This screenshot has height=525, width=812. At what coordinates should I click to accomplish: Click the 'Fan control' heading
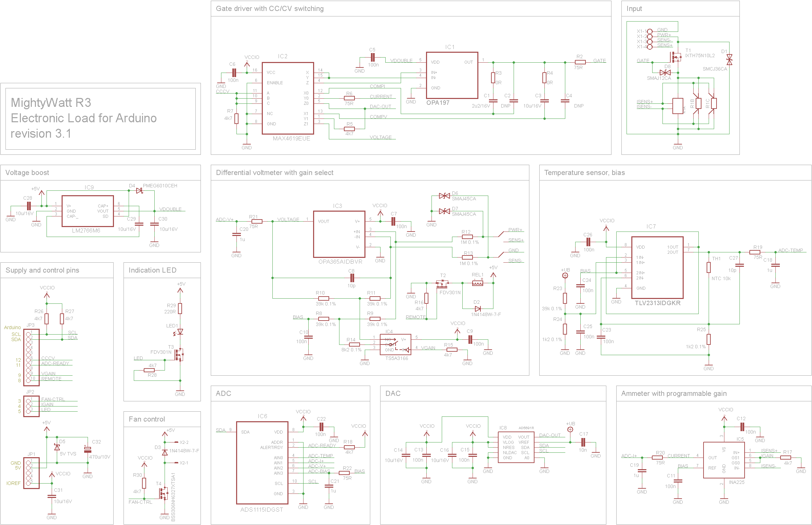[147, 419]
